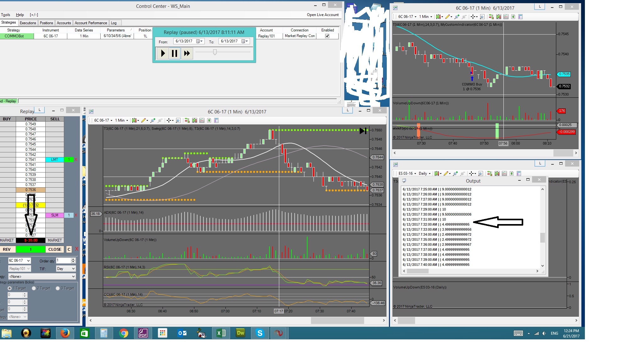Click the Strategies dollar icon in main chart
The height and width of the screenshot is (362, 644).
coord(209,120)
